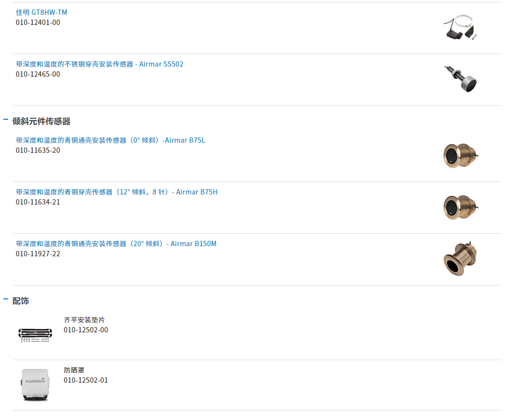Screen dimensions: 513x420
Task: Click part number 010-12401-00
Action: click(x=38, y=23)
